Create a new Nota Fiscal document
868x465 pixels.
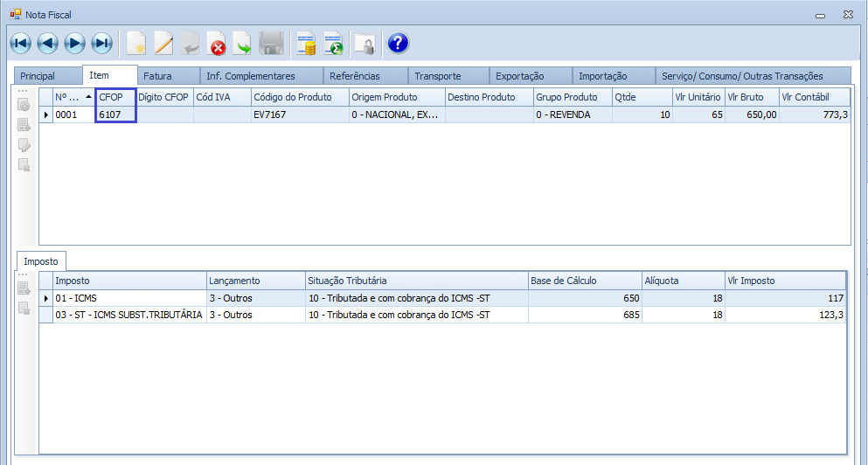click(x=136, y=43)
